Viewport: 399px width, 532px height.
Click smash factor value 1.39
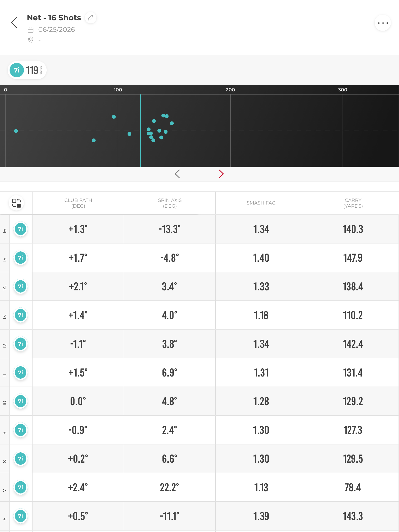click(x=261, y=516)
